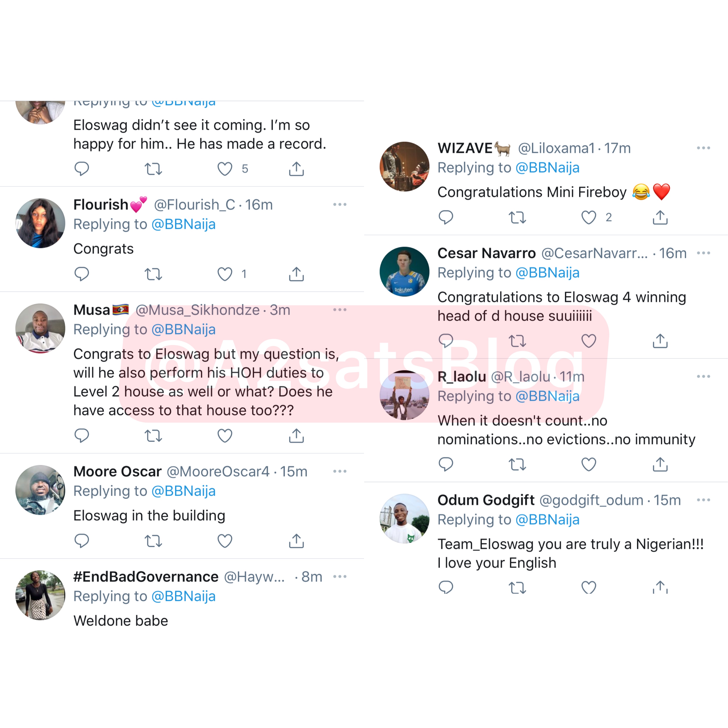728x728 pixels.
Task: Open @BBNaija link in Odum Godgift's reply
Action: 547,520
